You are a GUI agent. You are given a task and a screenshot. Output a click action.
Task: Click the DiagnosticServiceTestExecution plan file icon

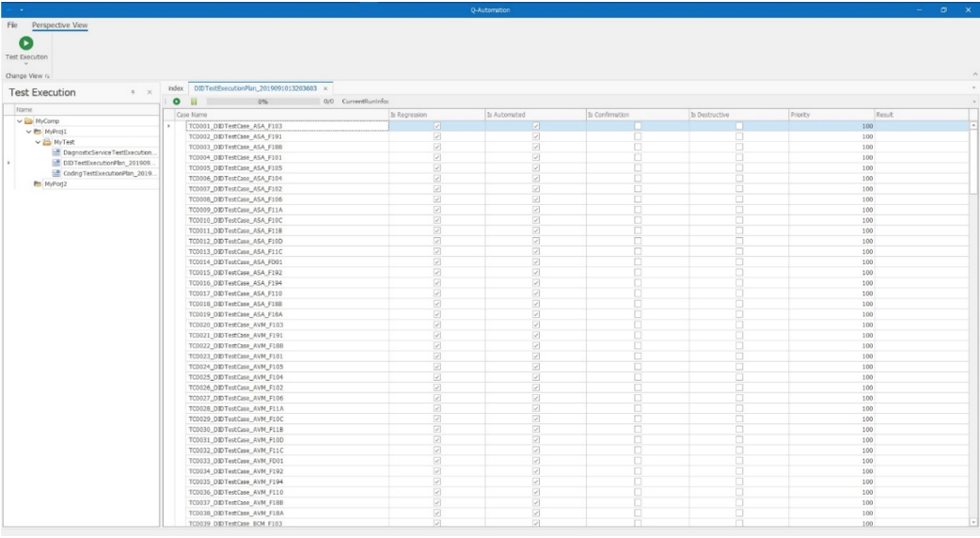click(x=56, y=152)
